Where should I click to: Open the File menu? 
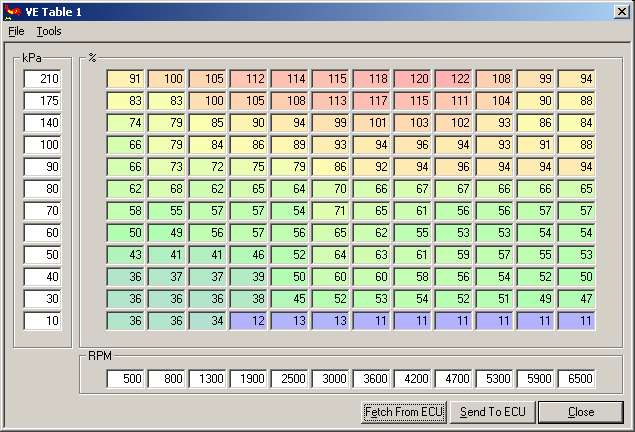pos(16,31)
